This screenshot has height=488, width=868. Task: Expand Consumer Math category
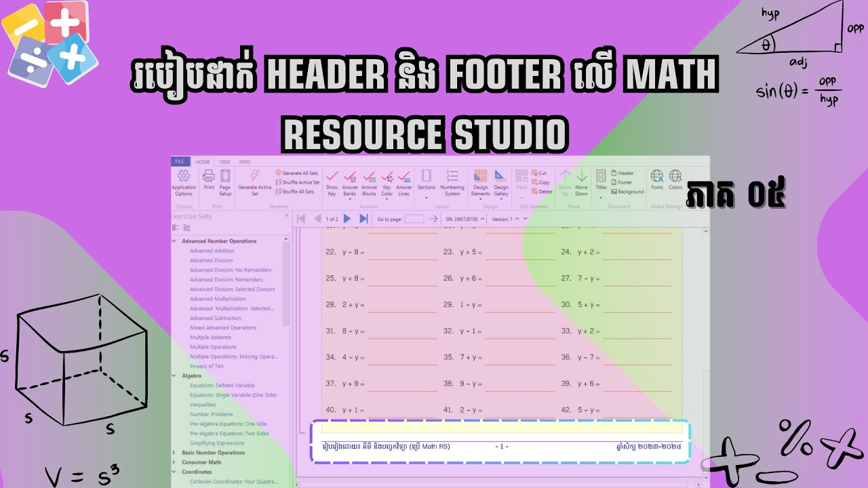[x=174, y=462]
